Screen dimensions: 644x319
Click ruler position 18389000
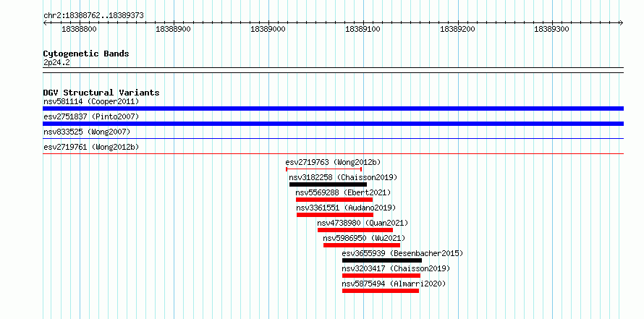point(268,29)
